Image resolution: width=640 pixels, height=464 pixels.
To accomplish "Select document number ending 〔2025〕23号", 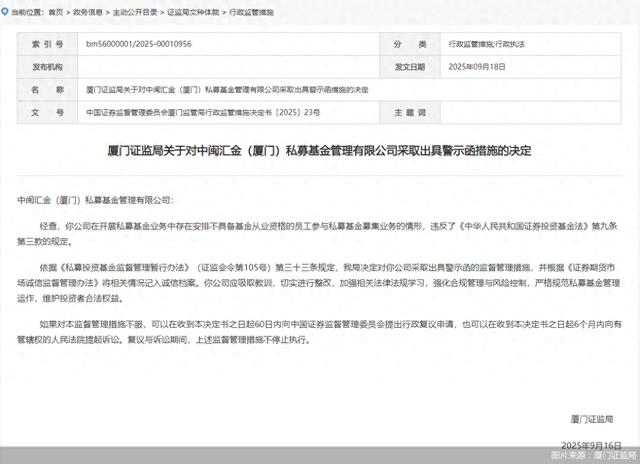I will pos(203,112).
